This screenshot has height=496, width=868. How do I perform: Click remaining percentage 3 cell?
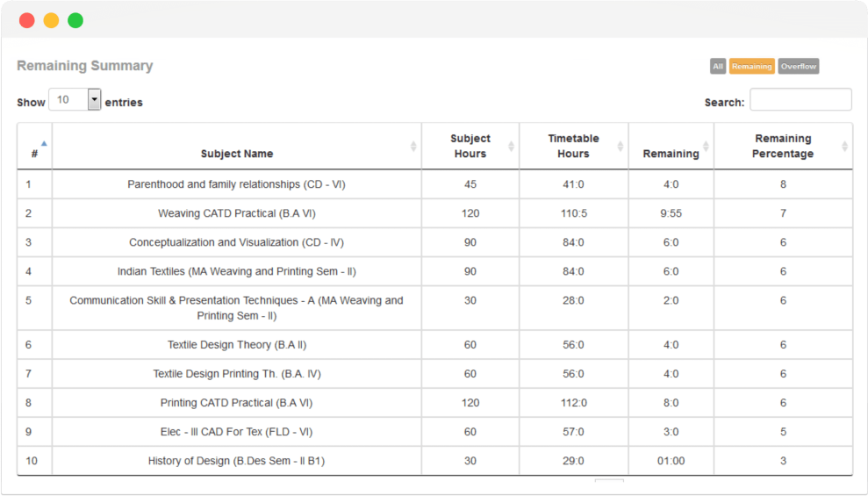pos(783,461)
